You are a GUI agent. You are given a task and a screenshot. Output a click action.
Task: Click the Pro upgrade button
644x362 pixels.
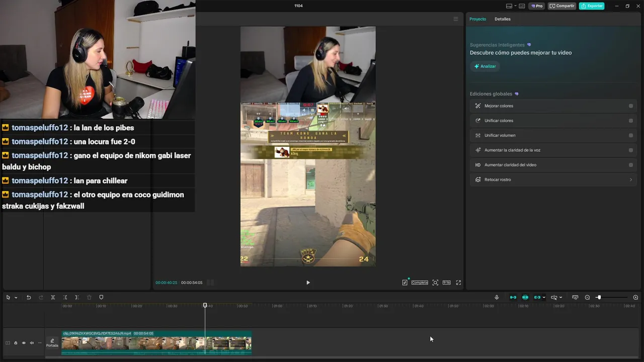(537, 6)
